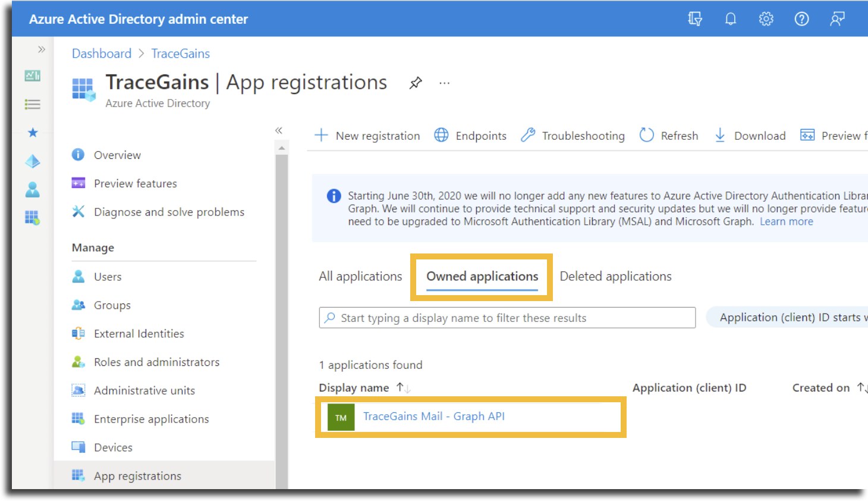The height and width of the screenshot is (501, 868).
Task: Open Users icon in left rail
Action: (x=33, y=190)
